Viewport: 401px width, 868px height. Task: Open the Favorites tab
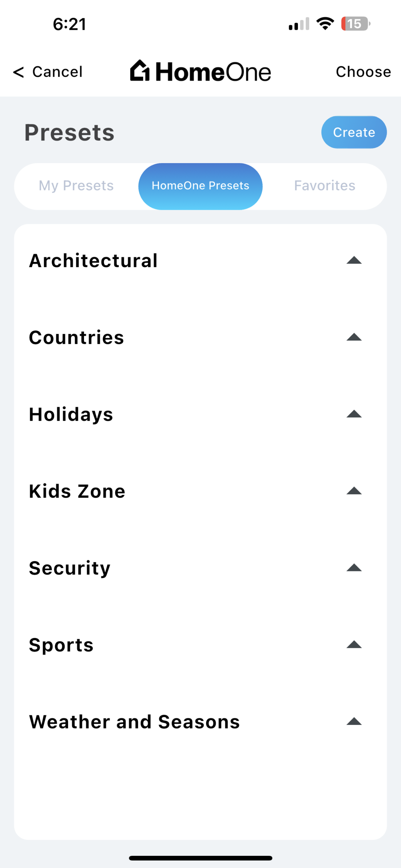(x=324, y=186)
